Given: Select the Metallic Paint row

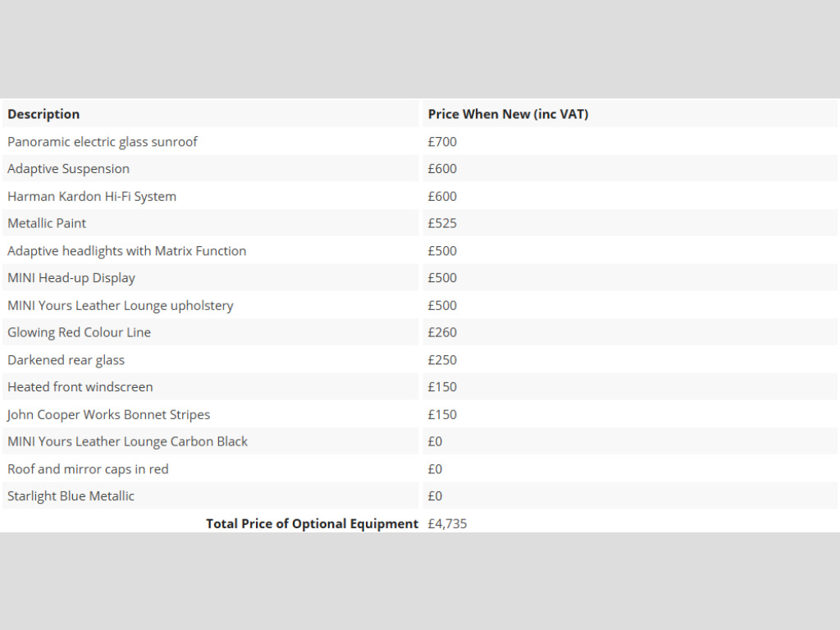Looking at the screenshot, I should pos(420,223).
